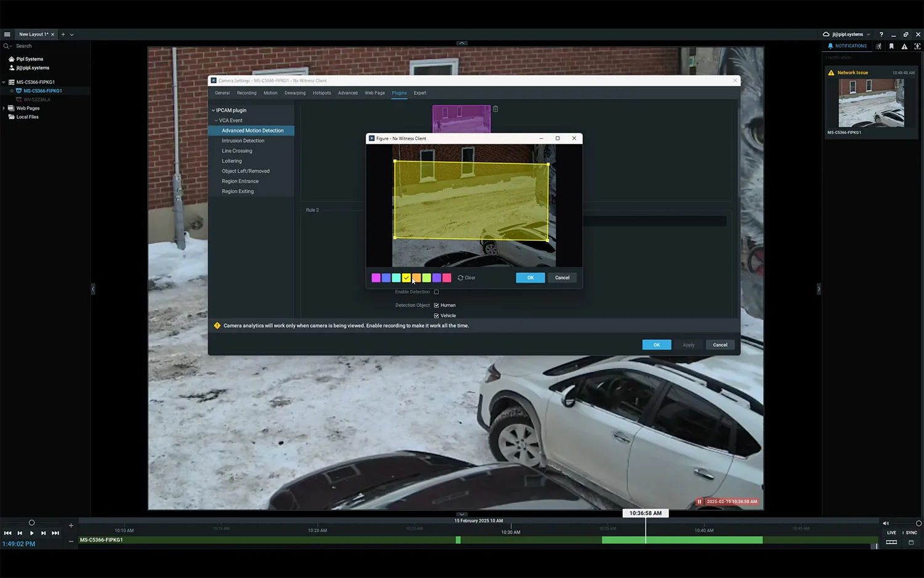Click the main hamburger menu icon
The width and height of the screenshot is (924, 578).
[x=7, y=35]
